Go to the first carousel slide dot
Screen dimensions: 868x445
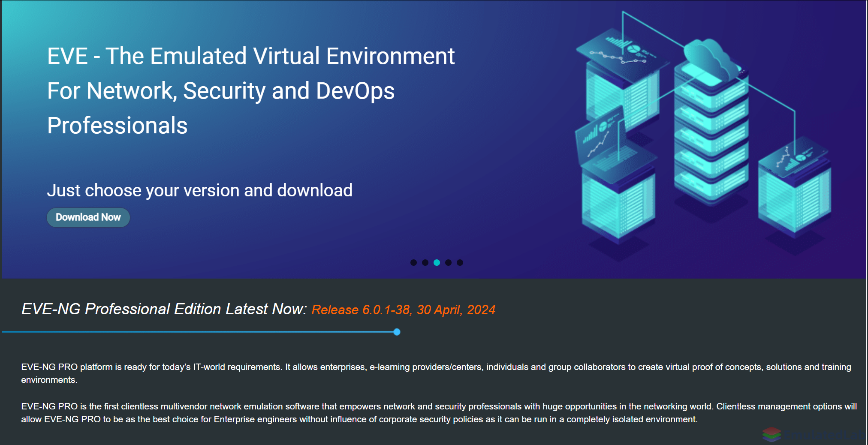pyautogui.click(x=413, y=262)
